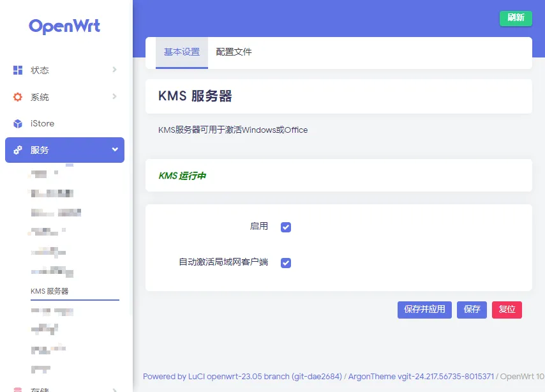
Task: Expand the 状态 menu chevron
Action: 114,70
